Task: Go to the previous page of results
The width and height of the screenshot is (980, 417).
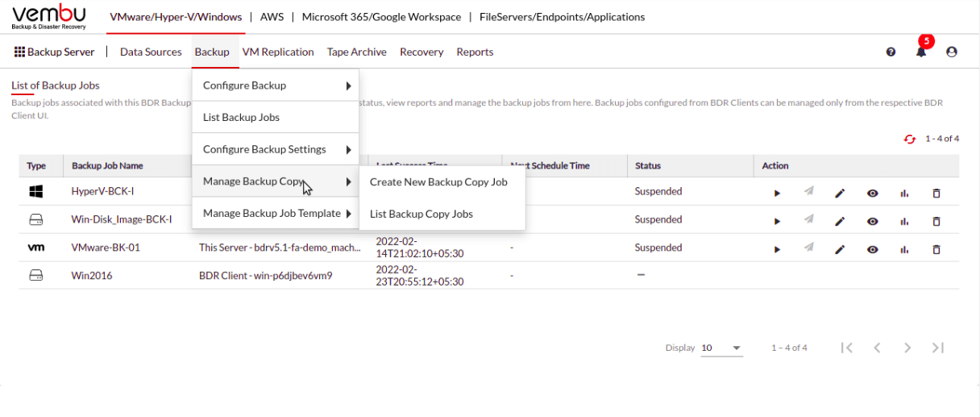Action: (877, 348)
